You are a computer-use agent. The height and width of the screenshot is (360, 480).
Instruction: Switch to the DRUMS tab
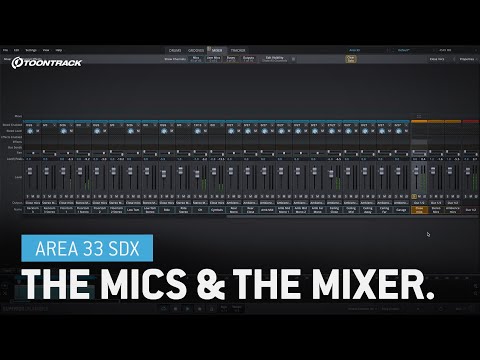click(x=175, y=50)
